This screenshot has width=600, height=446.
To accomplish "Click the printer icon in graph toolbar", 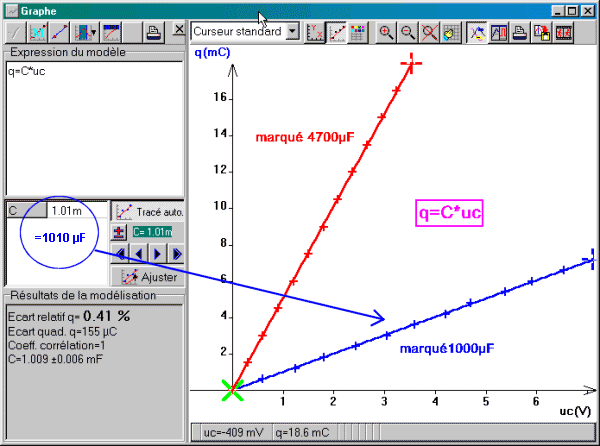I will pyautogui.click(x=521, y=31).
